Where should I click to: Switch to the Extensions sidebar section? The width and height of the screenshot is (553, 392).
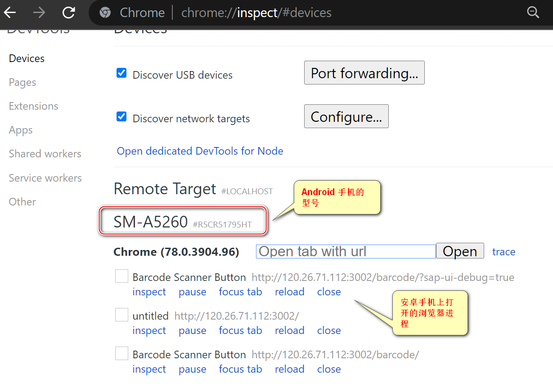click(x=33, y=106)
